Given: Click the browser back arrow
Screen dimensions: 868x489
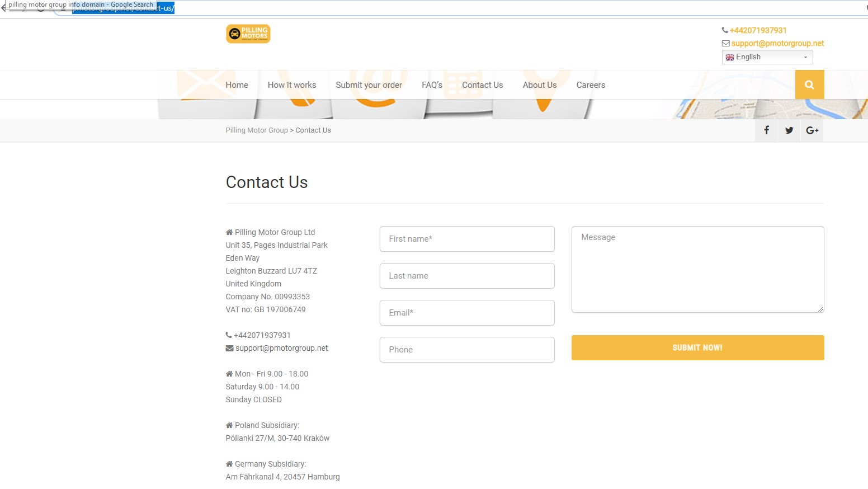Looking at the screenshot, I should 4,8.
